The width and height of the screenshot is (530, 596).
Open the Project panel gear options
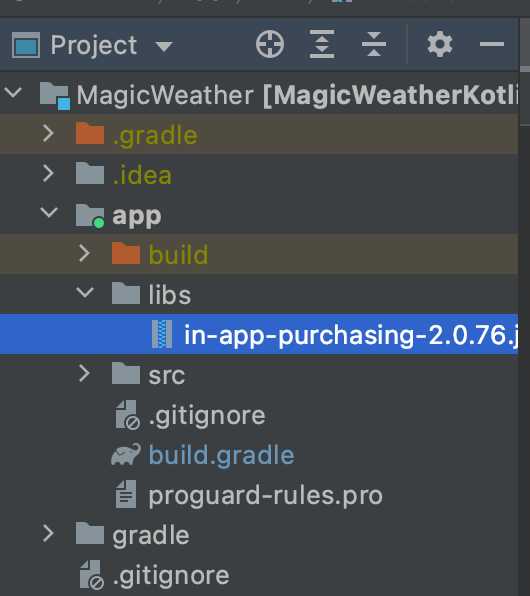[440, 44]
